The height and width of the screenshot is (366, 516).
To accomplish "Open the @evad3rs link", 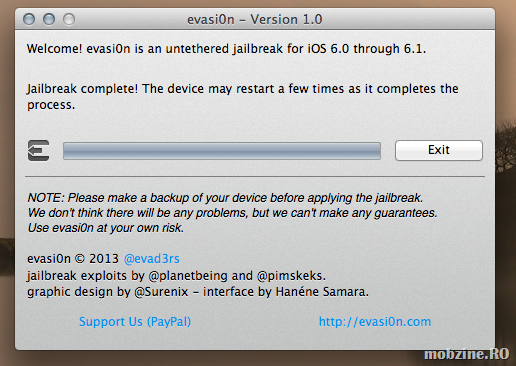I will [x=152, y=259].
